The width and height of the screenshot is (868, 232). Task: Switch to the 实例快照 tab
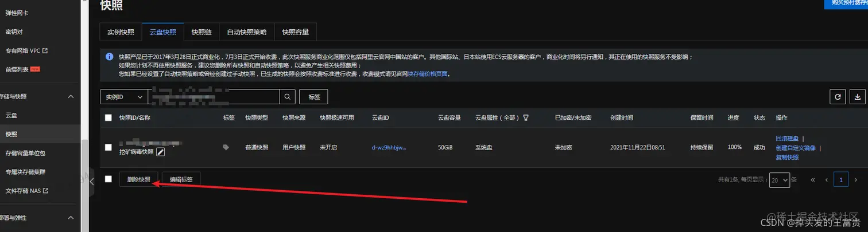click(121, 32)
